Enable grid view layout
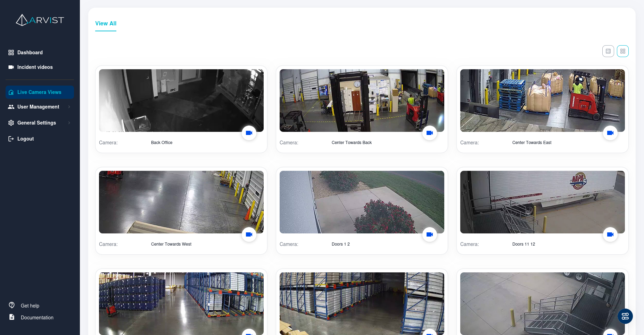Viewport: 644px width, 335px height. point(623,51)
